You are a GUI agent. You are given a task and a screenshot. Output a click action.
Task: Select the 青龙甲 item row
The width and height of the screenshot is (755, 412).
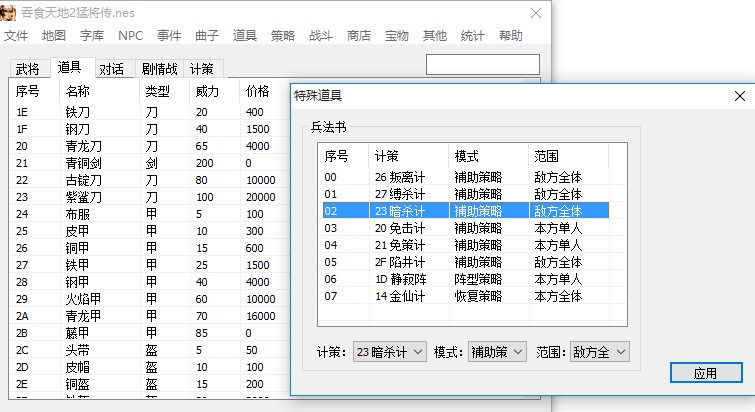pyautogui.click(x=150, y=316)
